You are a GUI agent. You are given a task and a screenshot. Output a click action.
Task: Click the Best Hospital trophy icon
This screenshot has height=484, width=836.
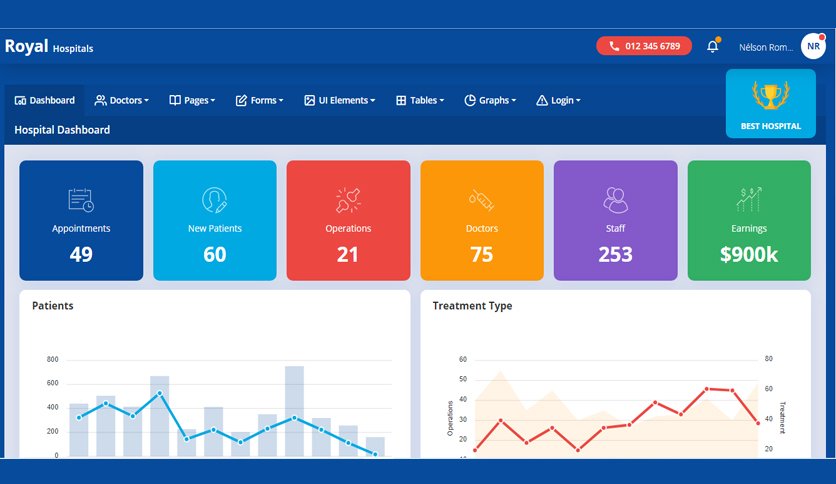coord(770,95)
